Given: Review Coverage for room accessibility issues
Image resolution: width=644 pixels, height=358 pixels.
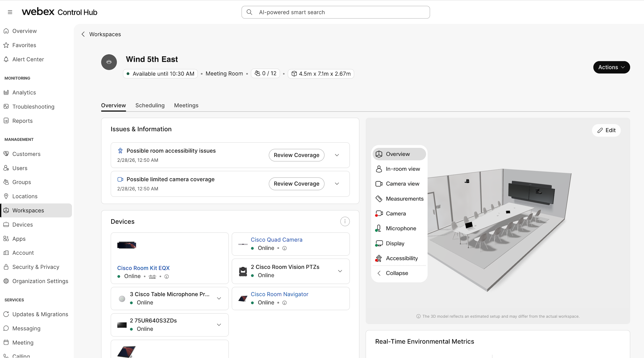Looking at the screenshot, I should click(x=297, y=155).
